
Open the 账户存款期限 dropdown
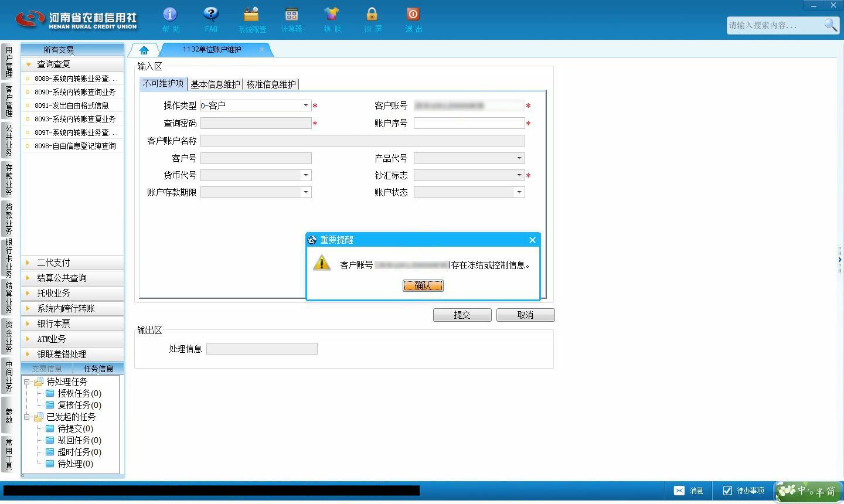point(306,192)
